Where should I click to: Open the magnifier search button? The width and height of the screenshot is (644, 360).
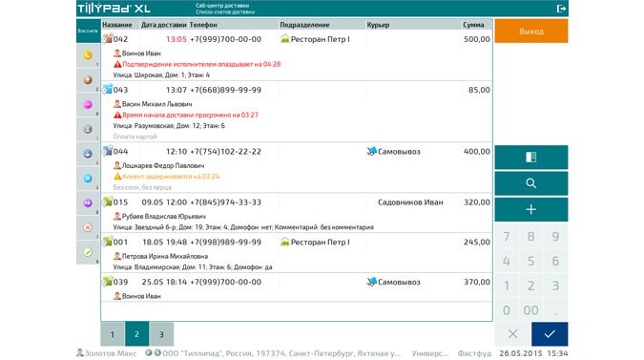point(531,183)
